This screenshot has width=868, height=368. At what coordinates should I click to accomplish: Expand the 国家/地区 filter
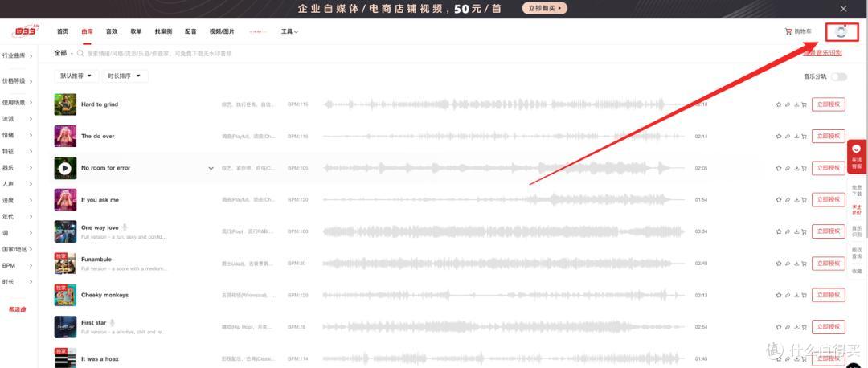[17, 250]
